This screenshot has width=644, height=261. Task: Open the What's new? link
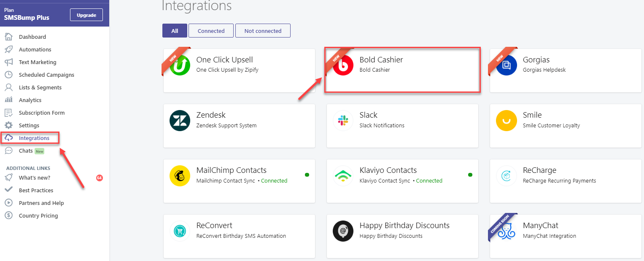point(35,178)
